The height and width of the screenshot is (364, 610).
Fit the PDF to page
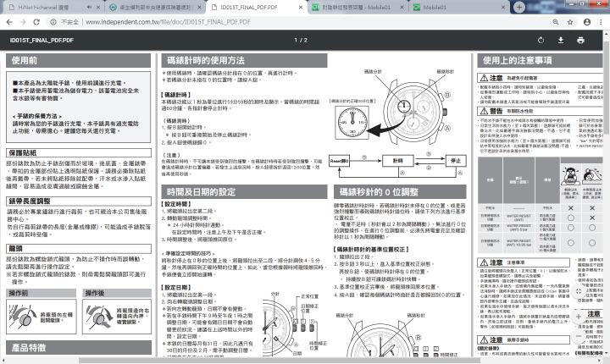coord(579,291)
